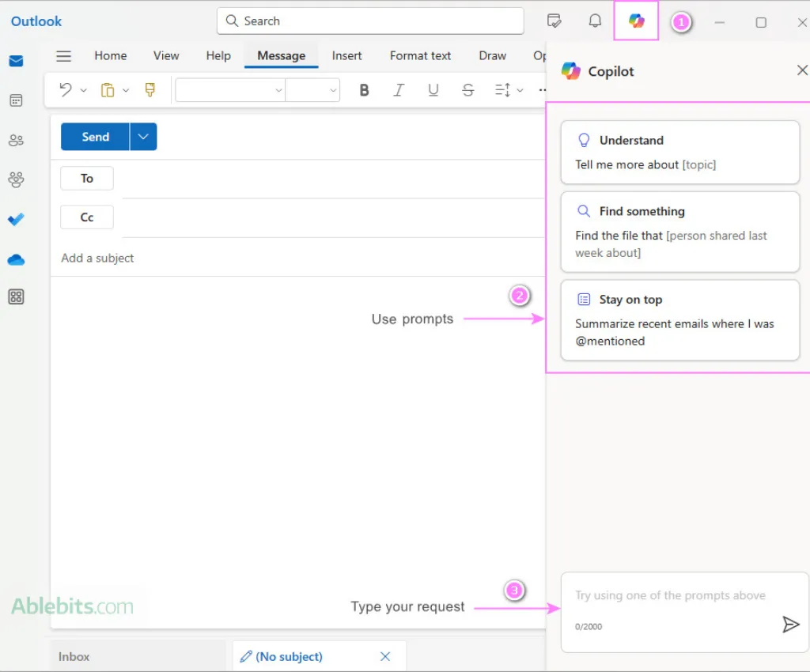Image resolution: width=810 pixels, height=672 pixels.
Task: Expand the line spacing dropdown arrow
Action: pyautogui.click(x=520, y=90)
